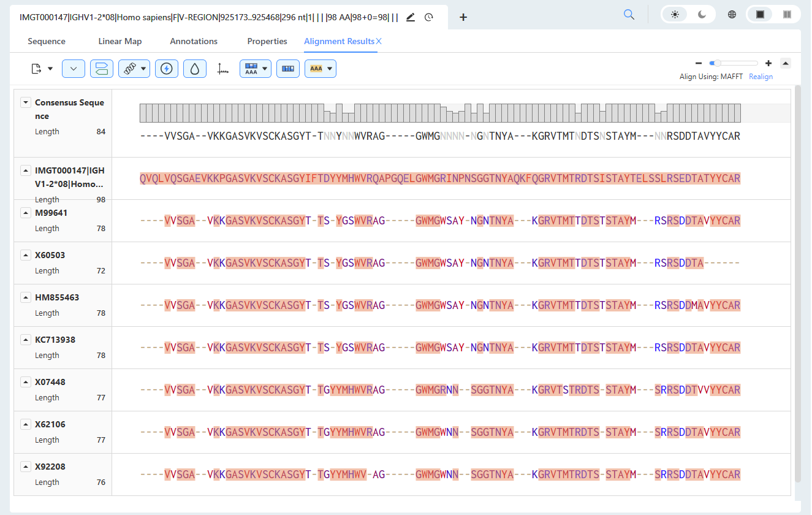Toggle the blue-green feature arrows button
The width and height of the screenshot is (812, 515).
pos(102,69)
